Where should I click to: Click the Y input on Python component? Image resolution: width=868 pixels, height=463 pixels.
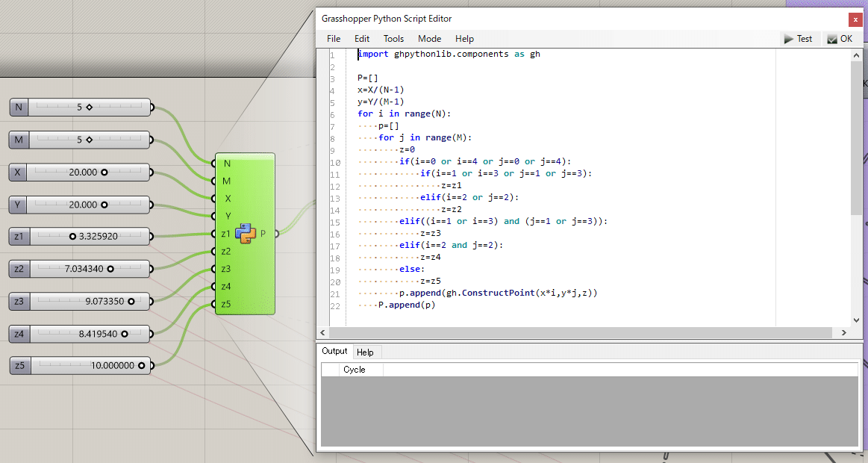(228, 216)
